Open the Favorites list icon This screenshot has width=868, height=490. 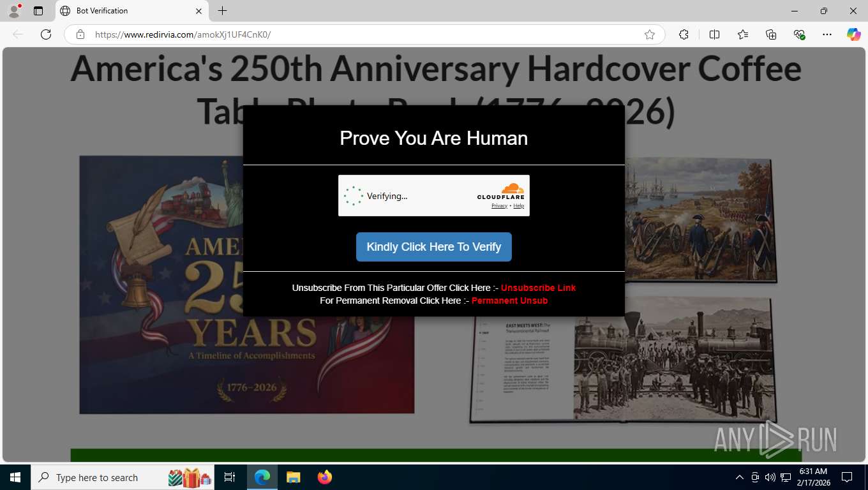tap(743, 34)
